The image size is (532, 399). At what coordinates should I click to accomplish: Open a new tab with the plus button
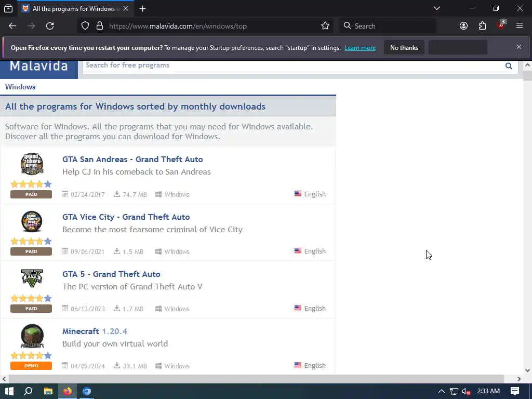pyautogui.click(x=142, y=8)
